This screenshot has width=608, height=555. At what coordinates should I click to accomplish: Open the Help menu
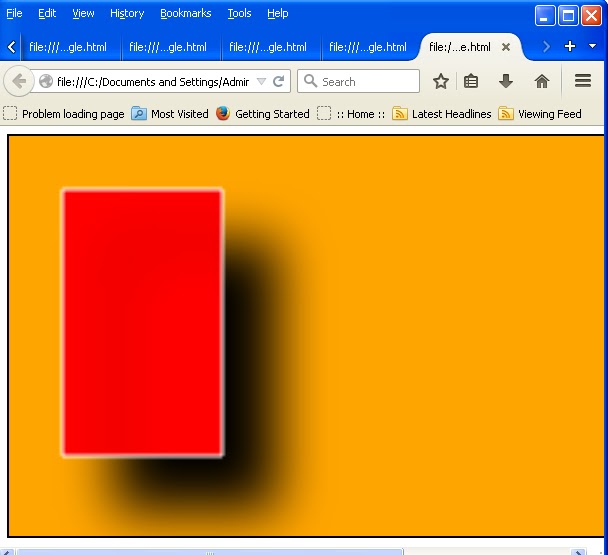[x=278, y=13]
